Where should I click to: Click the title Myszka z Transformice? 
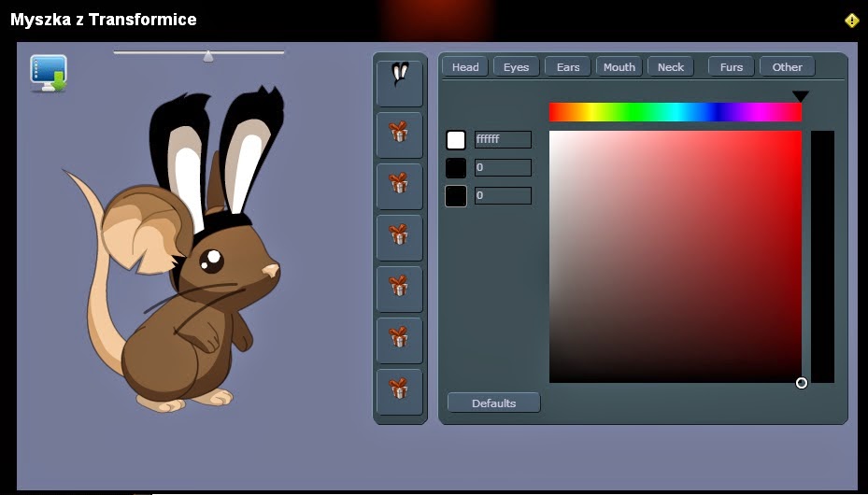pyautogui.click(x=104, y=20)
